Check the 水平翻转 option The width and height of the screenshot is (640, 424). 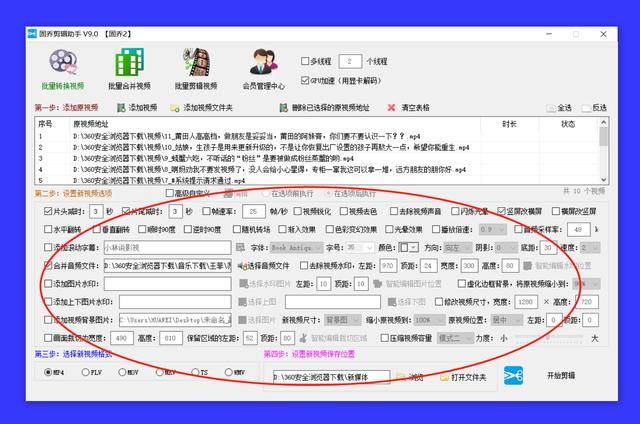point(48,229)
